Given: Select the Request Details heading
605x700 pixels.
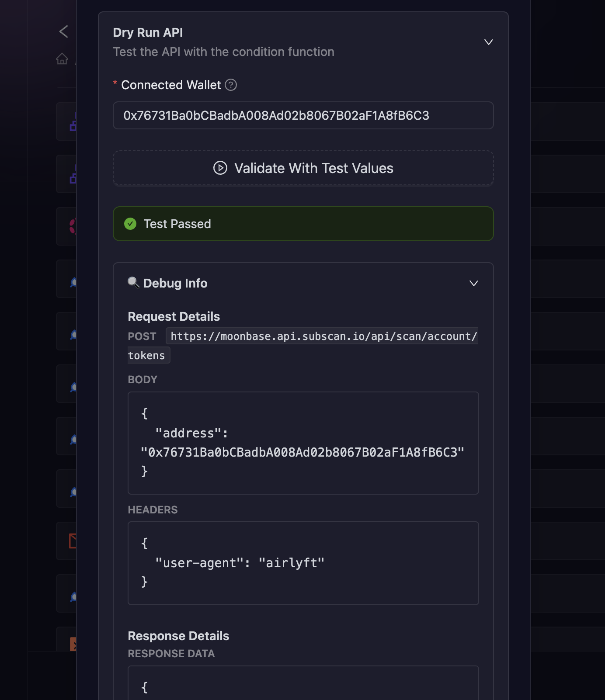Looking at the screenshot, I should [x=174, y=316].
